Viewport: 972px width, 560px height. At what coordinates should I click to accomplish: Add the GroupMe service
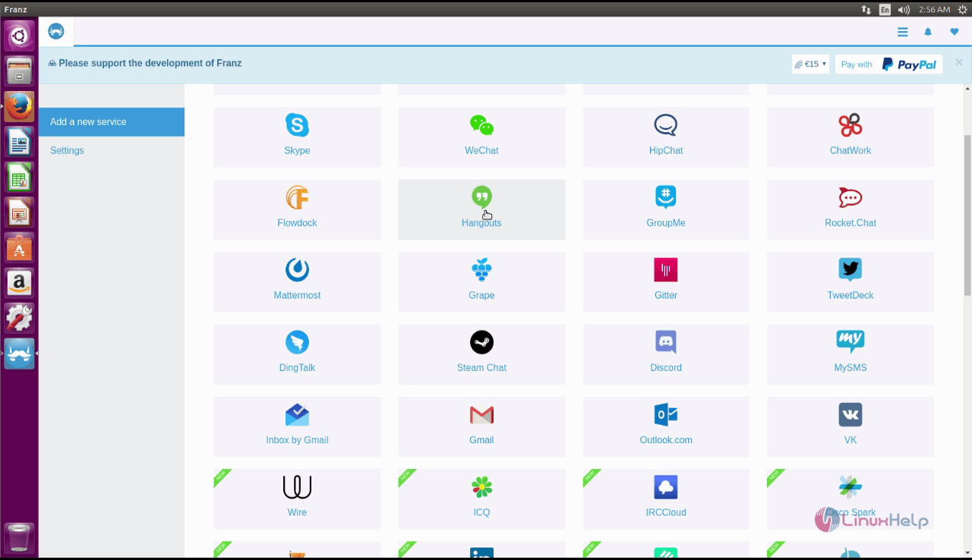[666, 209]
